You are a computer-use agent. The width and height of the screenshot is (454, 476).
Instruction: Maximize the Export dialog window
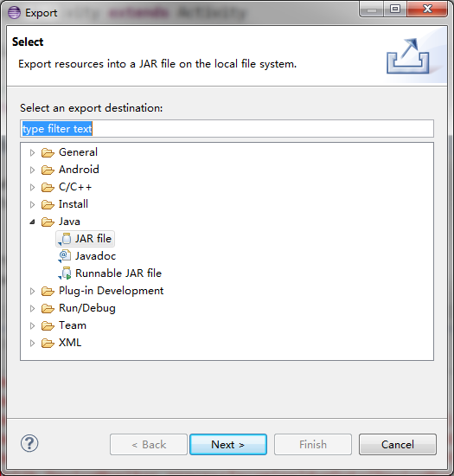[x=395, y=9]
